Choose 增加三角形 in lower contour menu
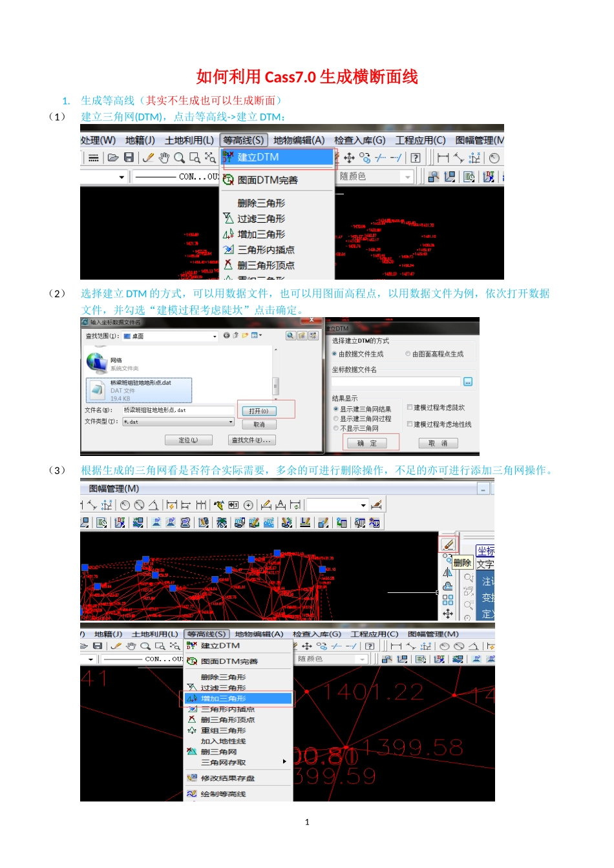 coord(238,699)
